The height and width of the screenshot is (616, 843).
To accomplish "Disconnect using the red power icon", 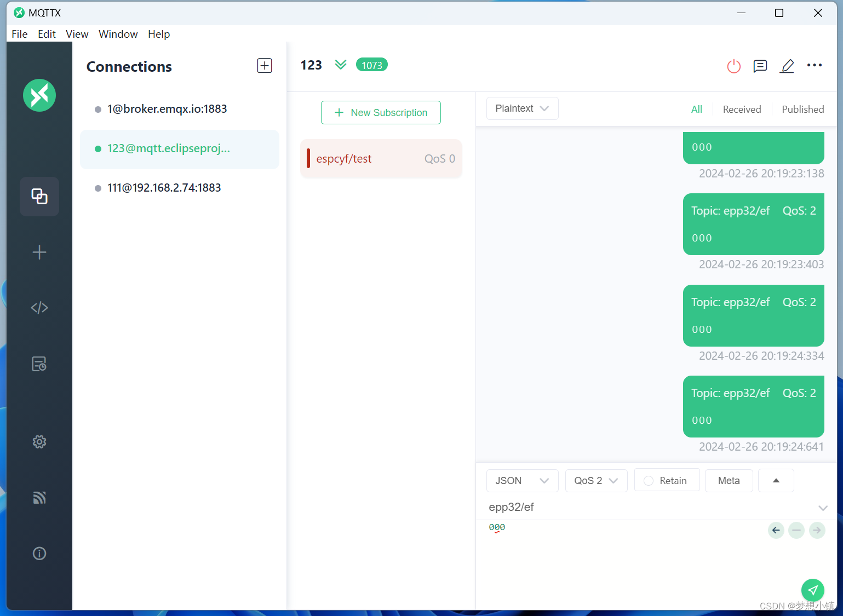I will [x=734, y=66].
